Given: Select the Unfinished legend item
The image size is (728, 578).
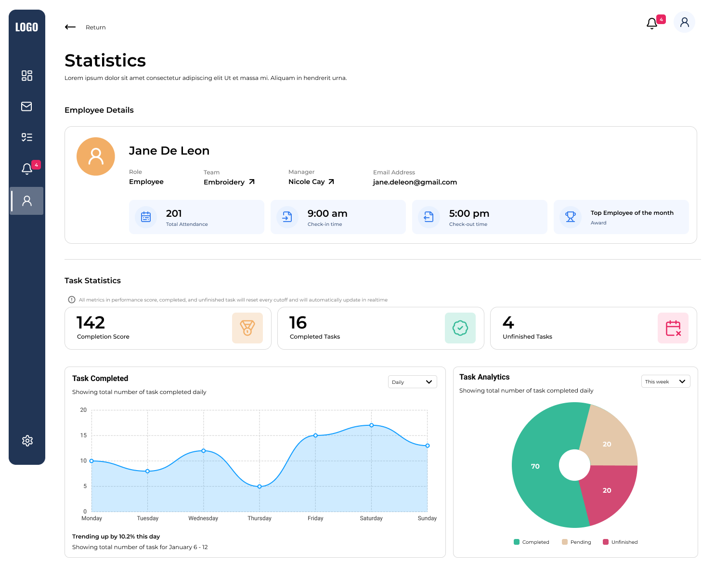Looking at the screenshot, I should tap(620, 542).
